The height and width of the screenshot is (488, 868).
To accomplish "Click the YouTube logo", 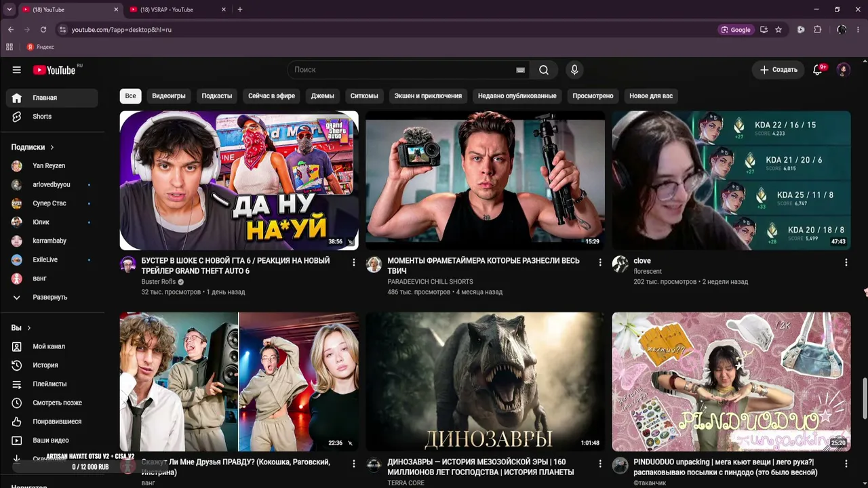I will pos(54,70).
